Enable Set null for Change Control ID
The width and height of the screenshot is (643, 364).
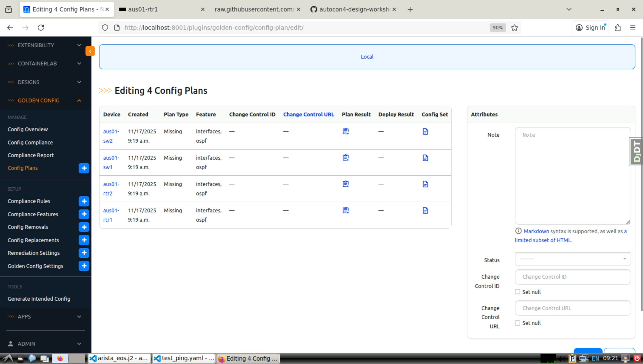[517, 292]
